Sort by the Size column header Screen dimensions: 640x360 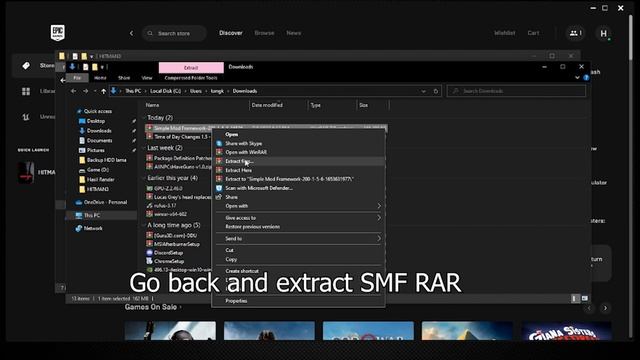click(x=363, y=105)
